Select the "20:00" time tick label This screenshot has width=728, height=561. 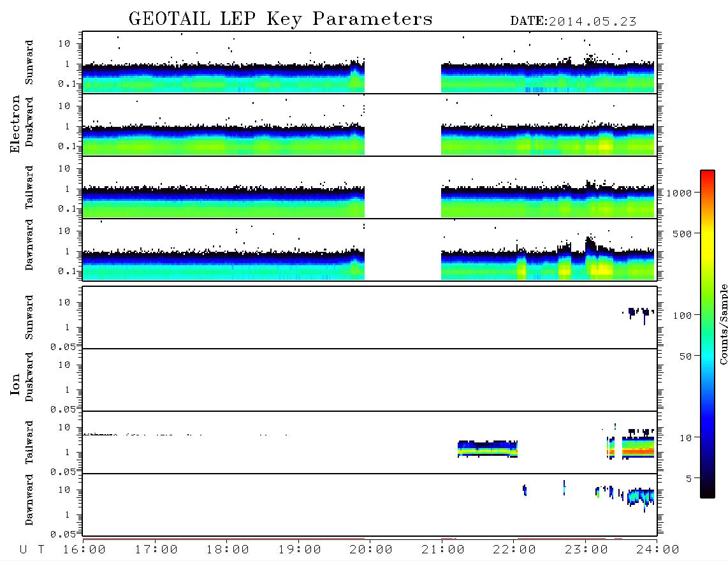pyautogui.click(x=371, y=550)
